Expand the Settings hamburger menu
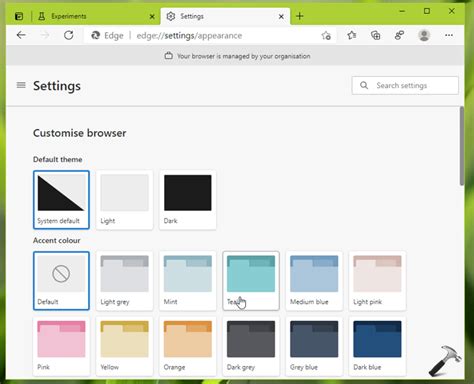 [21, 85]
